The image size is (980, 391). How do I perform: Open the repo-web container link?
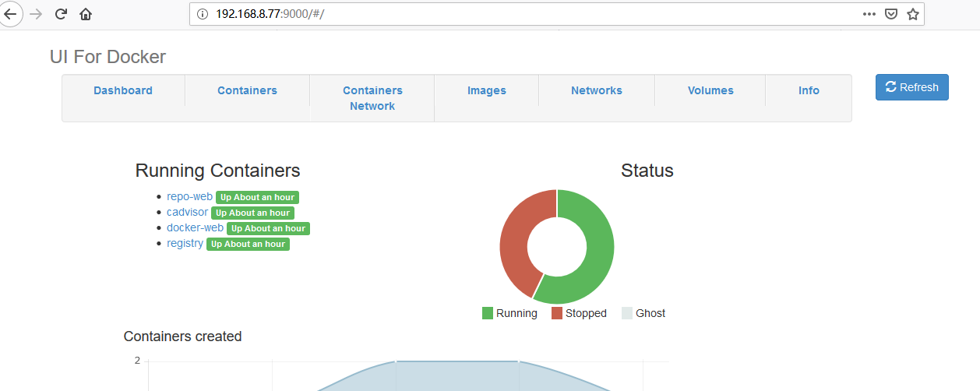189,197
